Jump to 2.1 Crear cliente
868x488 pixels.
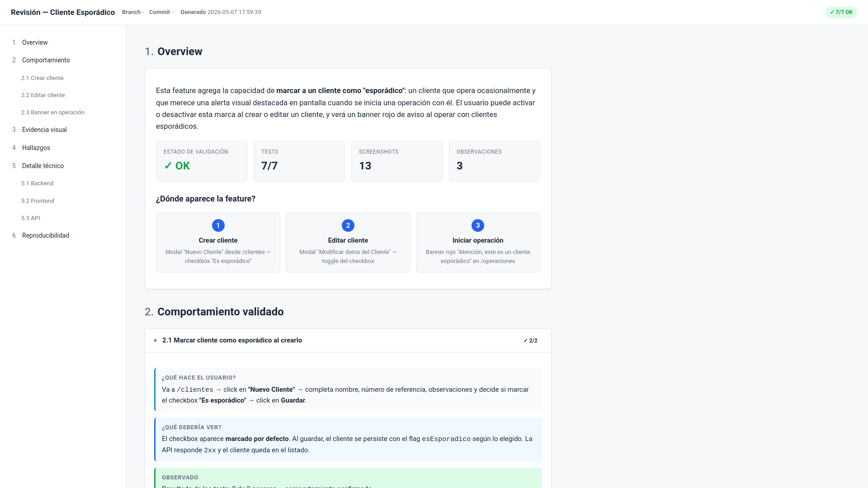(42, 78)
